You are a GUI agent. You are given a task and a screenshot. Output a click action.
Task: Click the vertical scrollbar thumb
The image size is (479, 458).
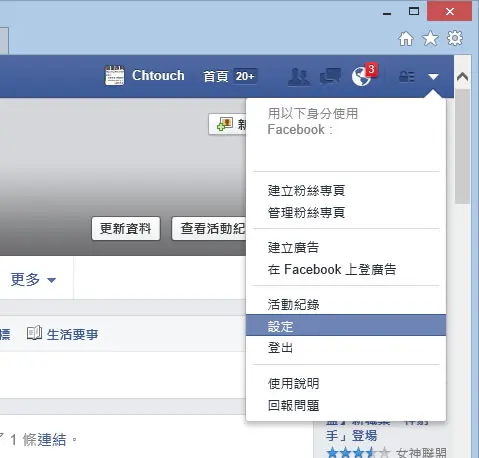[x=462, y=147]
